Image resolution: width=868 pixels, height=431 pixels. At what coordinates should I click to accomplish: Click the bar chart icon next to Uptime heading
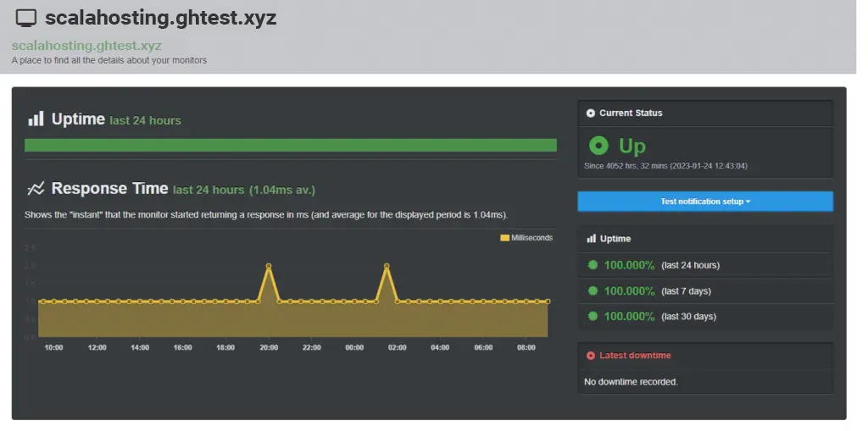click(36, 119)
